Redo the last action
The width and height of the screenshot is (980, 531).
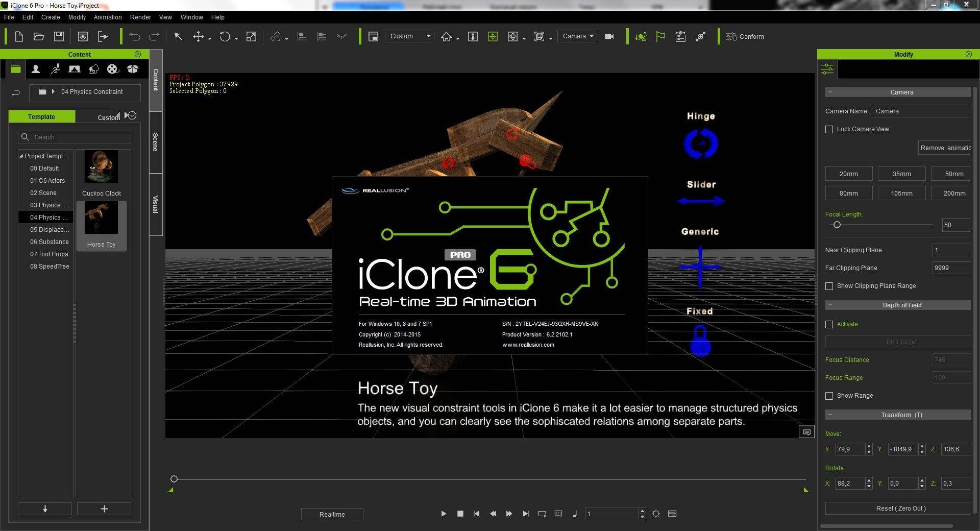[x=154, y=36]
